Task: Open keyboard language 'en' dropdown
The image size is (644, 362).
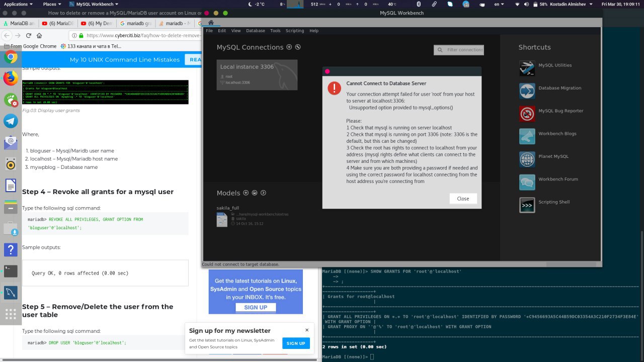Action: point(499,4)
